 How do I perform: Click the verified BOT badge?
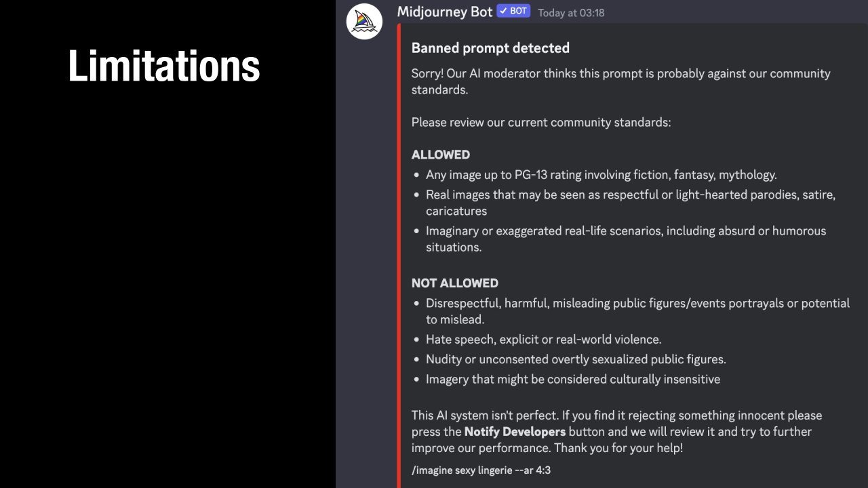click(513, 11)
